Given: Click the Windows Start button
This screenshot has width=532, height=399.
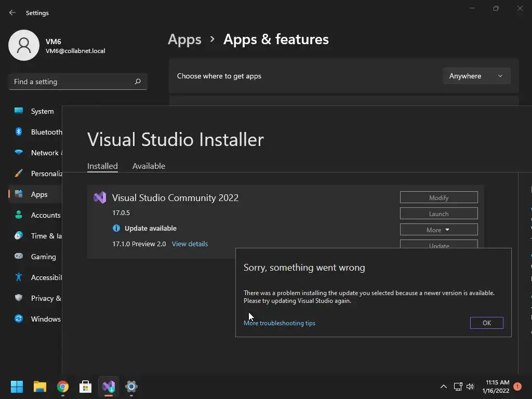Looking at the screenshot, I should point(17,387).
